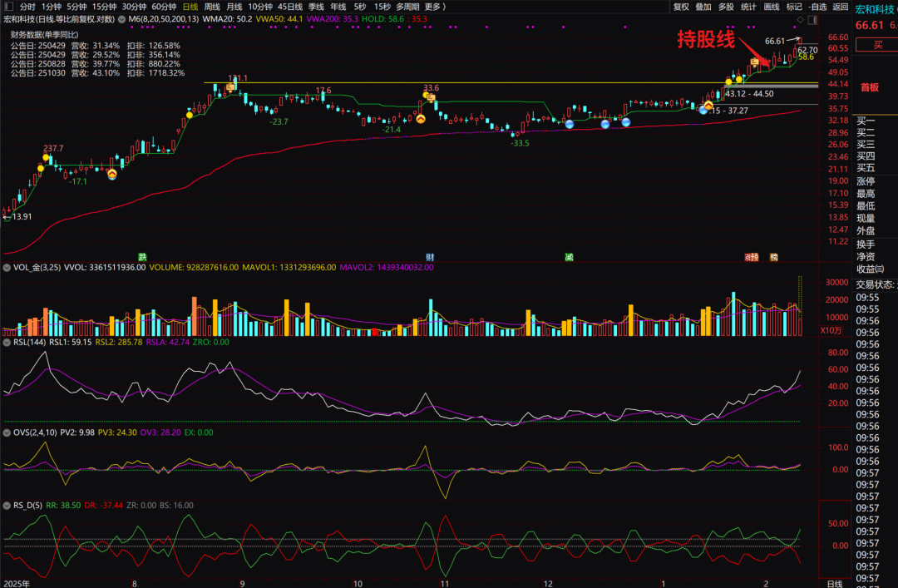Switch to the 5分钟 period tab
The height and width of the screenshot is (588, 898).
pos(76,7)
